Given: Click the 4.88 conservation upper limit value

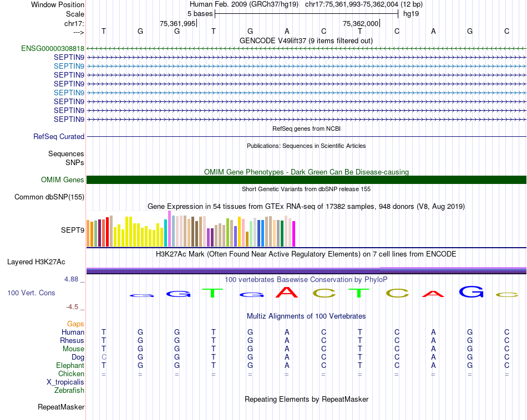Looking at the screenshot, I should coord(71,279).
